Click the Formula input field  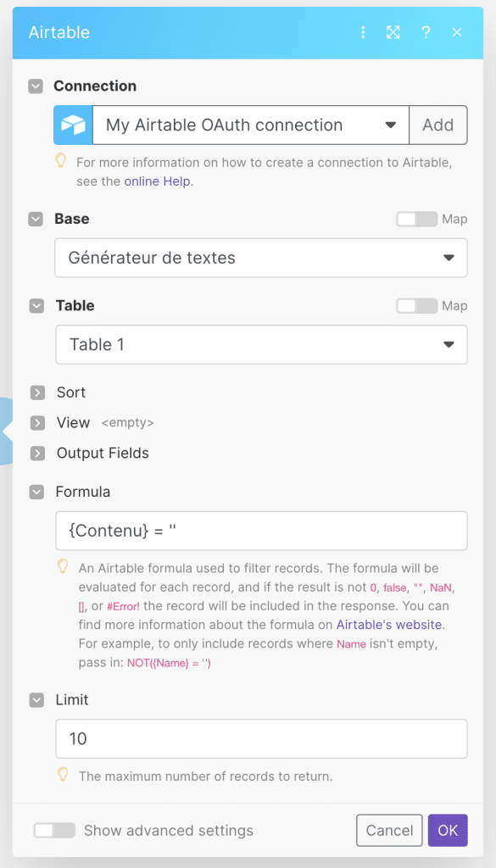261,531
